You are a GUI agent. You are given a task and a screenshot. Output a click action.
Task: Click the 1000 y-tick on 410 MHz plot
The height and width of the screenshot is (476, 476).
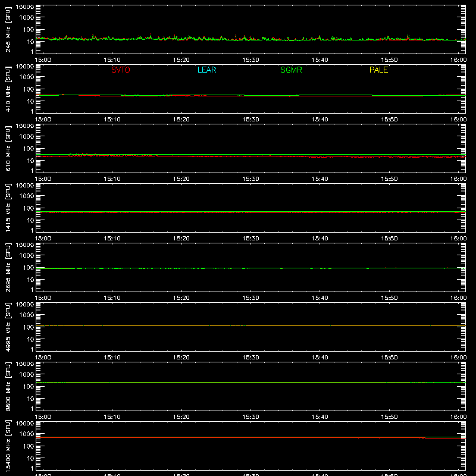pos(27,77)
